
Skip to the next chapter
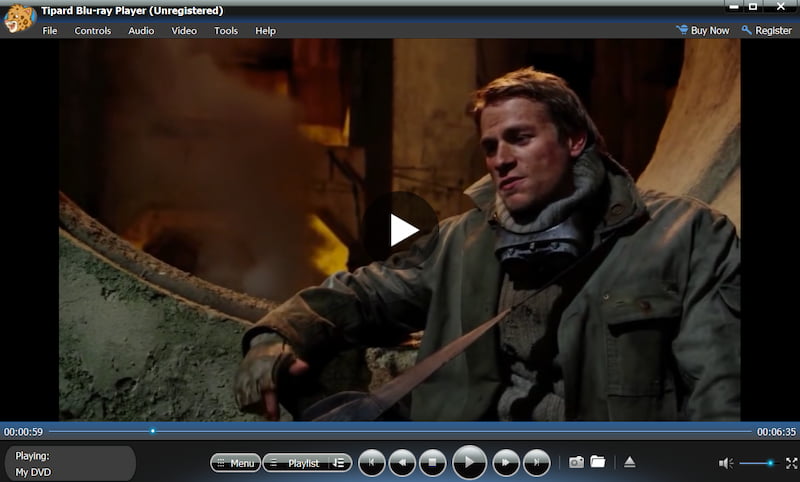click(x=536, y=463)
